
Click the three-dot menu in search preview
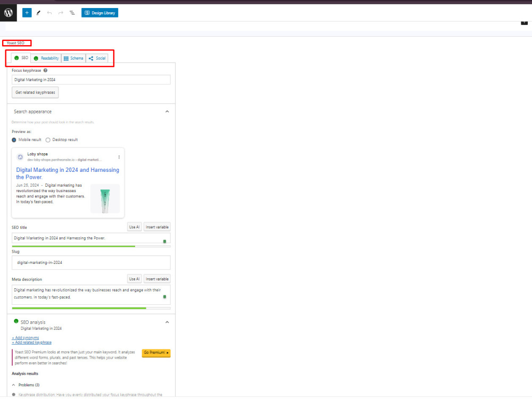pos(119,157)
